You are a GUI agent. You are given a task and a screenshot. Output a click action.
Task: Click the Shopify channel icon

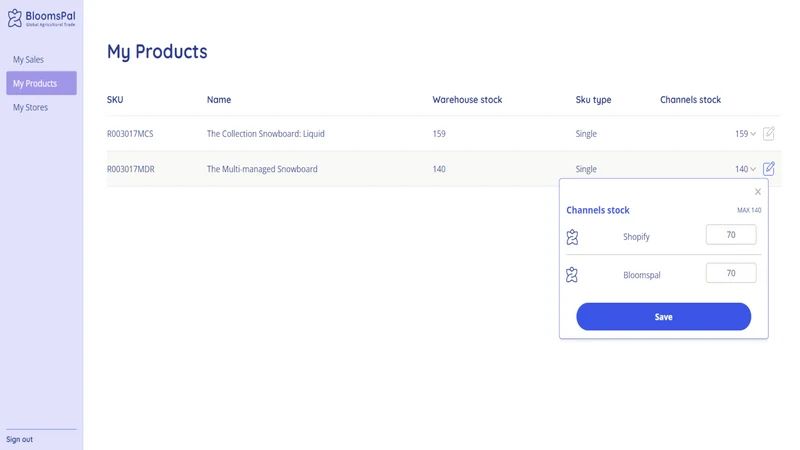pos(572,237)
